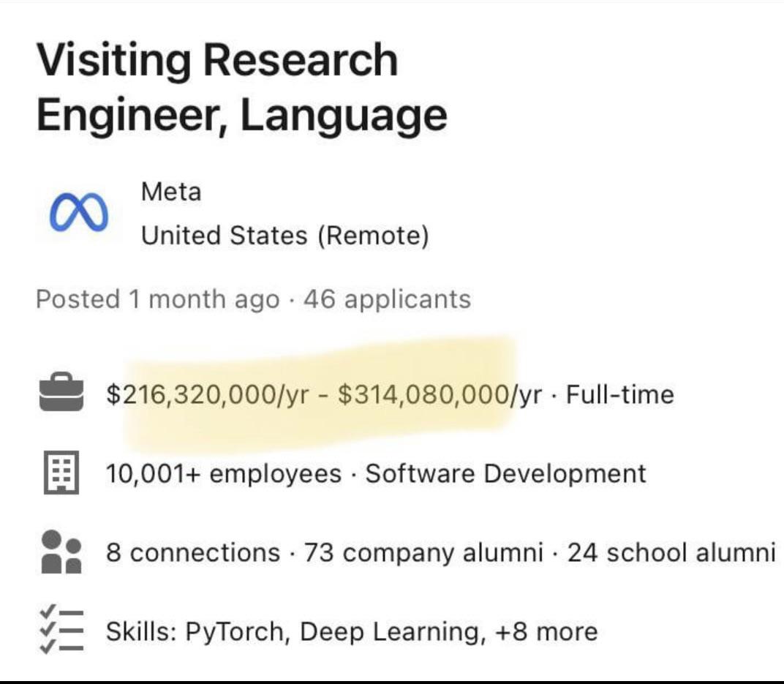Image resolution: width=784 pixels, height=684 pixels.
Task: View the 8 connections link
Action: pos(193,552)
